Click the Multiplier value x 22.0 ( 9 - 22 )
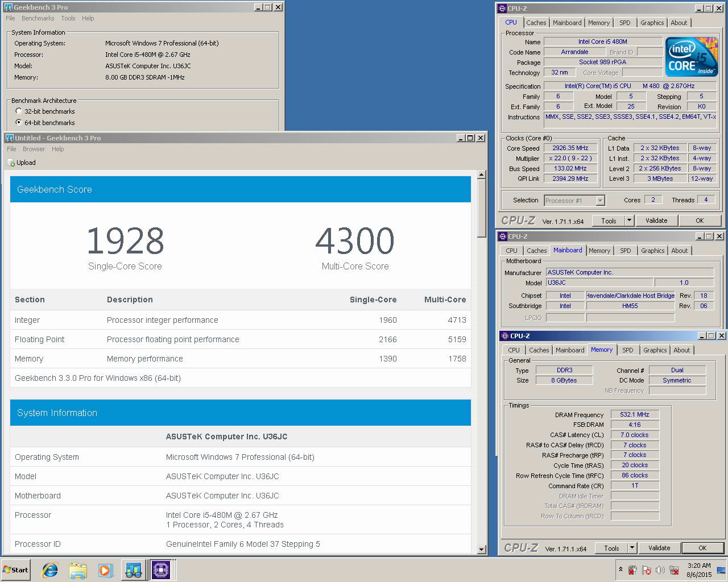This screenshot has width=728, height=582. point(570,158)
